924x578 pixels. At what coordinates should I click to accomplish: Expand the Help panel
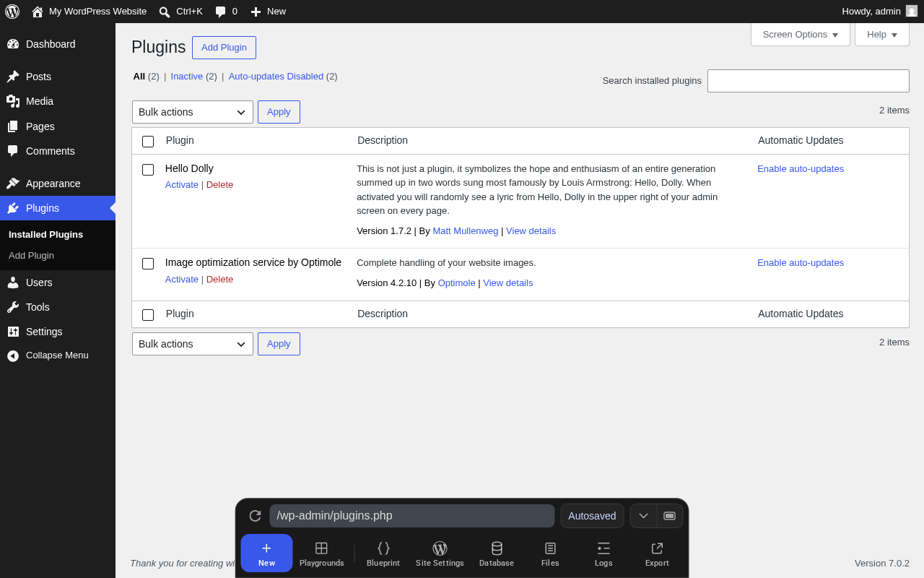[x=882, y=34]
